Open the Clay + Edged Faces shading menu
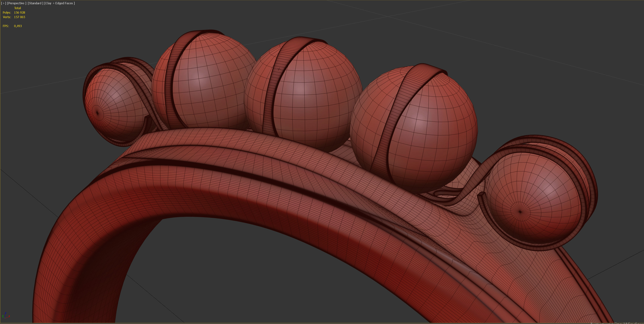644x324 pixels. pyautogui.click(x=59, y=3)
